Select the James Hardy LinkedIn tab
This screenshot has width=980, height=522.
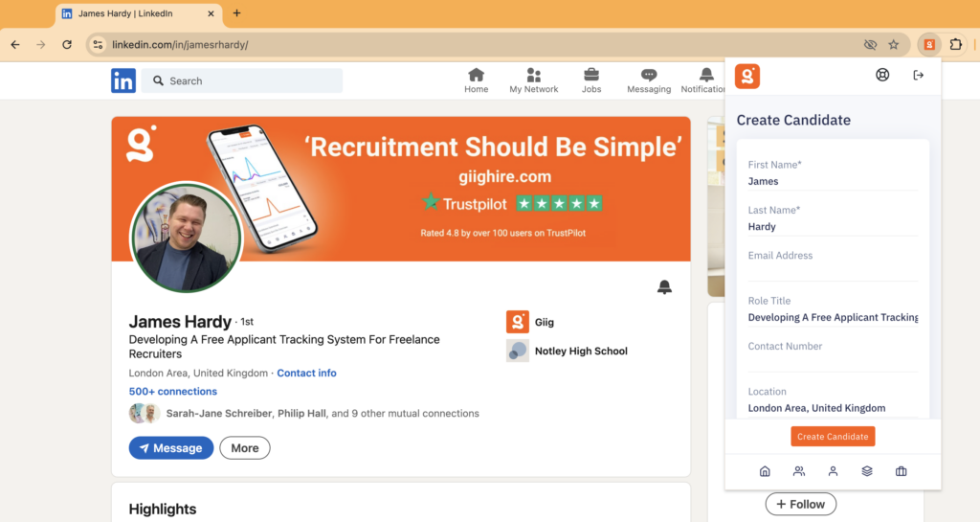tap(139, 13)
